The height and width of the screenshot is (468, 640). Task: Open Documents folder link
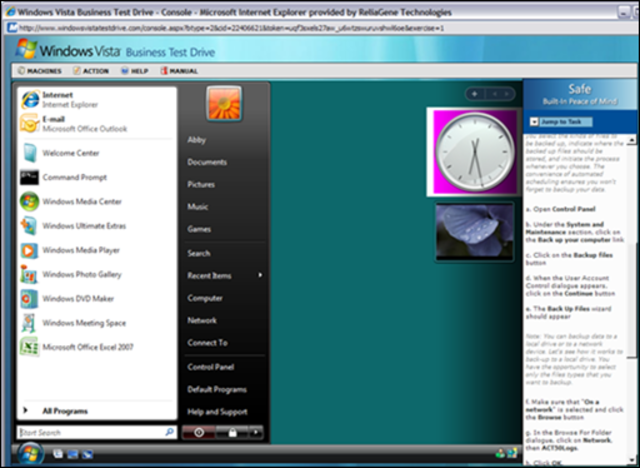[x=207, y=162]
